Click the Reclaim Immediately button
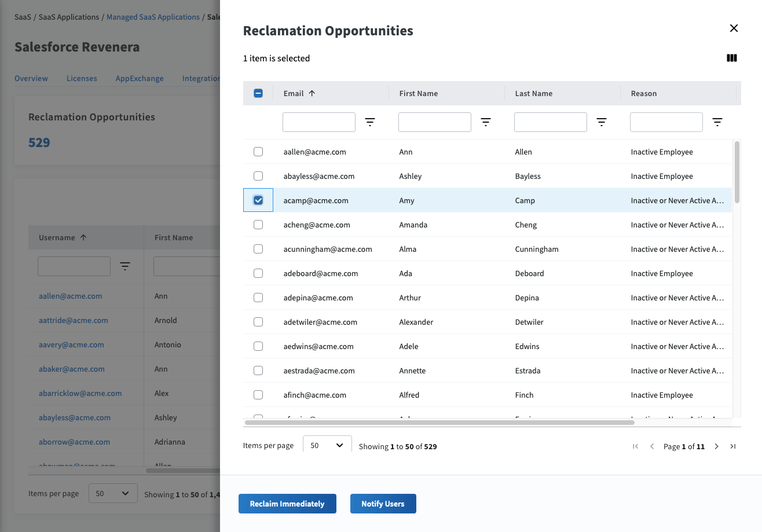 (x=287, y=504)
